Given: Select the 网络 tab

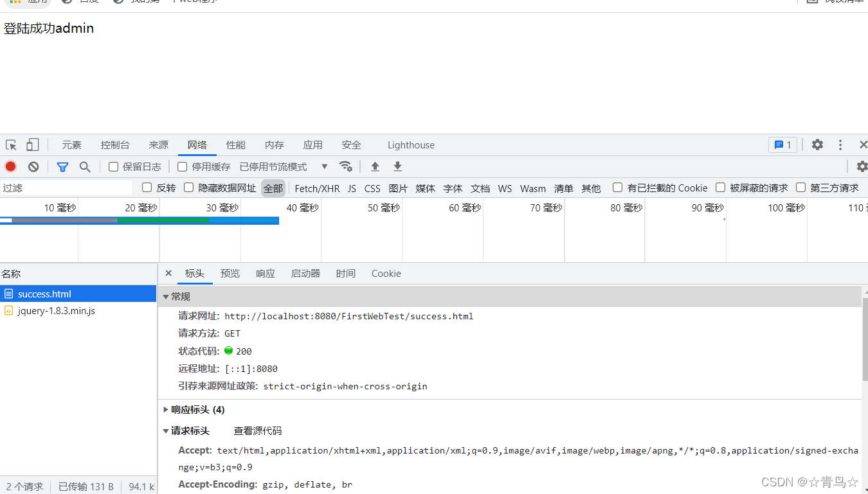Looking at the screenshot, I should (197, 145).
